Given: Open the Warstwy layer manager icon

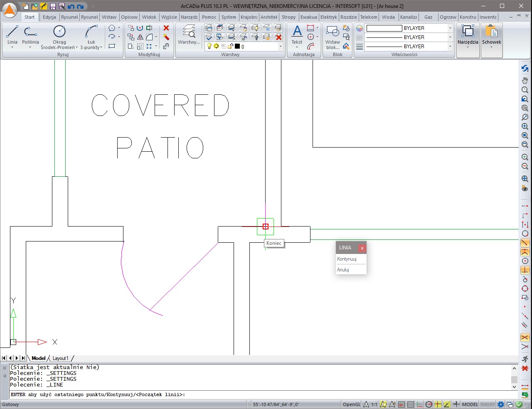Looking at the screenshot, I should 189,34.
